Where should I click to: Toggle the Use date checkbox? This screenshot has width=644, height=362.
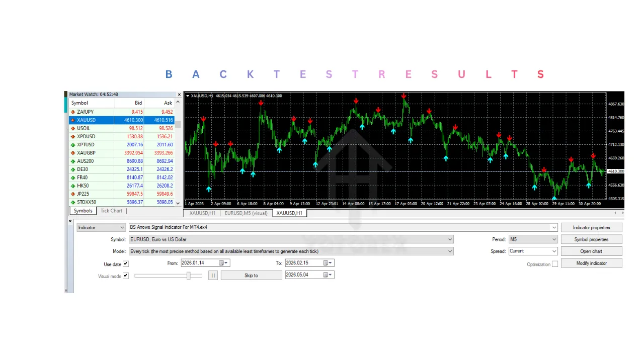[x=126, y=264]
